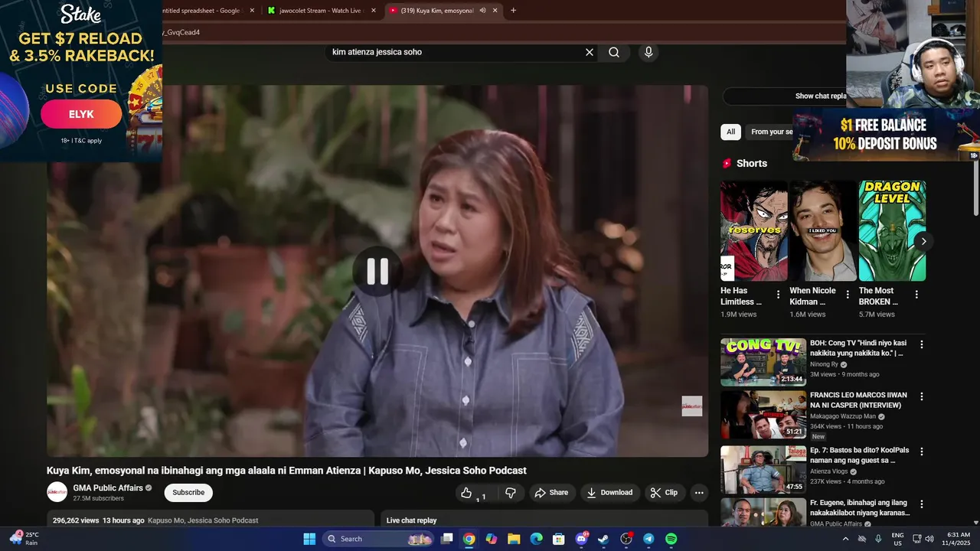Open Task View from taskbar

pyautogui.click(x=447, y=539)
